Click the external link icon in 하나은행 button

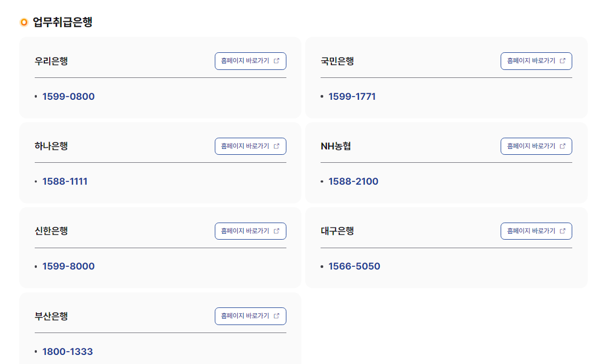coord(276,146)
